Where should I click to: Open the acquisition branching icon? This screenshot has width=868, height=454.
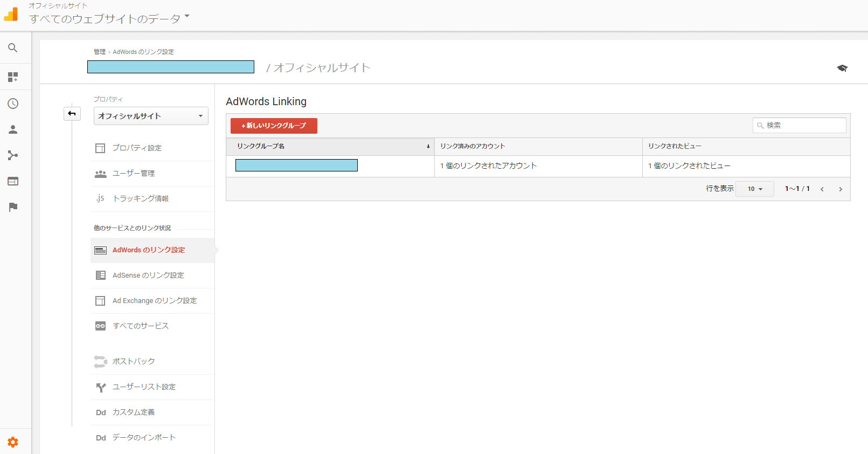pyautogui.click(x=13, y=155)
